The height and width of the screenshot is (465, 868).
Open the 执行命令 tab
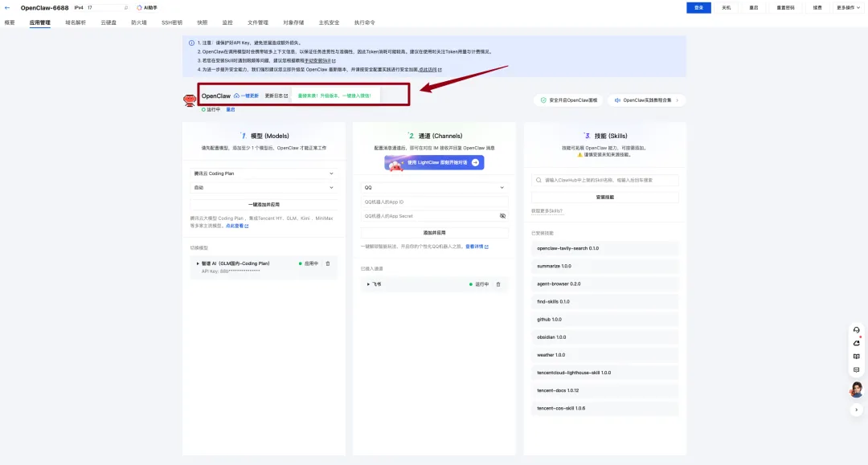coord(364,22)
